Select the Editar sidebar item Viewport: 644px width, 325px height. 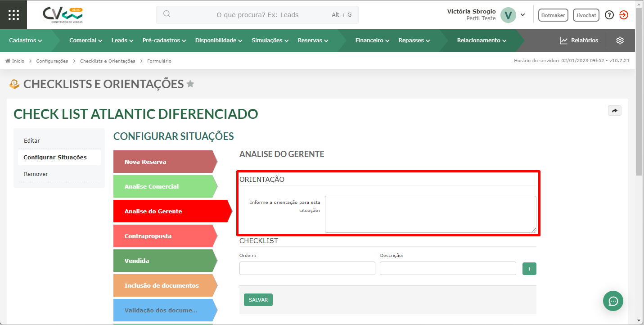coord(59,141)
